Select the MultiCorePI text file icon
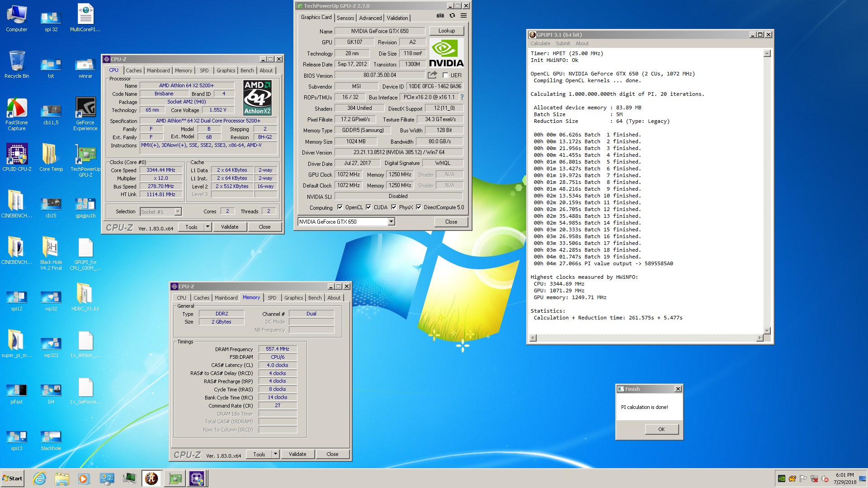This screenshot has height=488, width=868. (85, 18)
